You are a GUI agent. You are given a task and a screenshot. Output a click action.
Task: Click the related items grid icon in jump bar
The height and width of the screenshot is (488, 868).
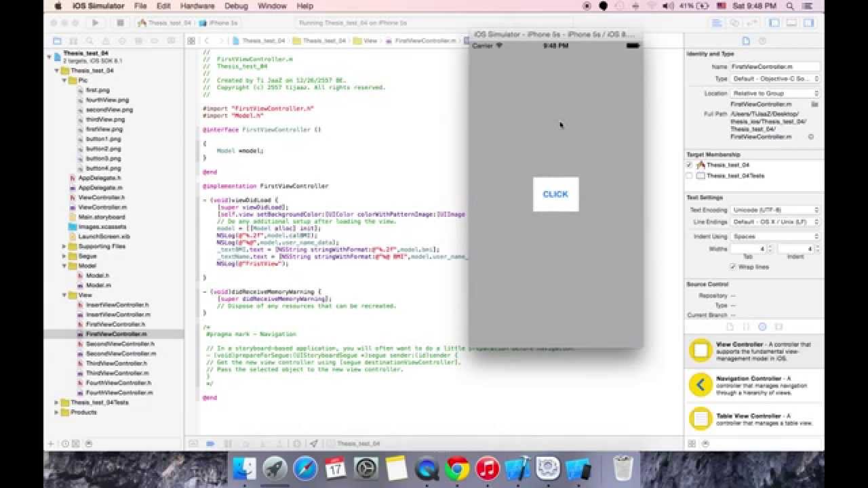coord(191,41)
